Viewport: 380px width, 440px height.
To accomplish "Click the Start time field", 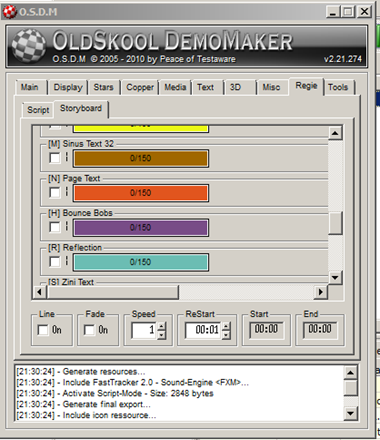I will click(266, 330).
